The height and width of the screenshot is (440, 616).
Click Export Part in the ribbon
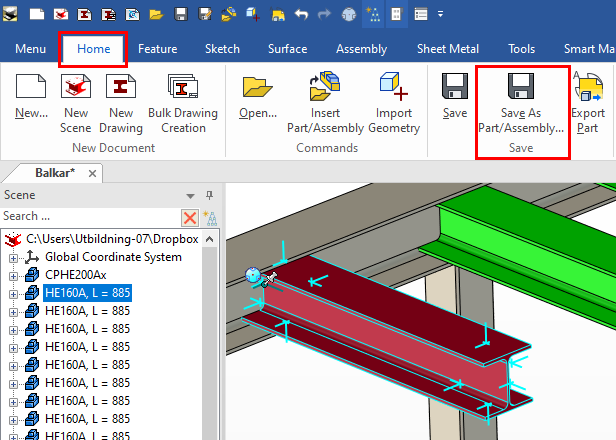pos(587,103)
